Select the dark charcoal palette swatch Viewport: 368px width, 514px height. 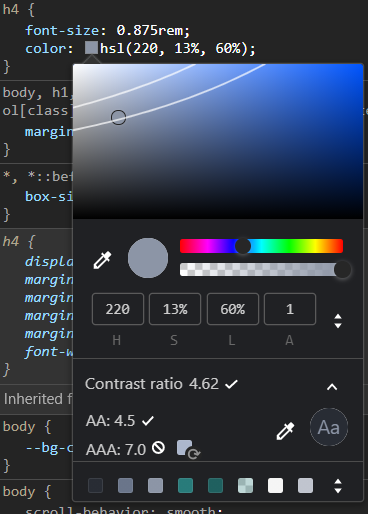pos(95,486)
